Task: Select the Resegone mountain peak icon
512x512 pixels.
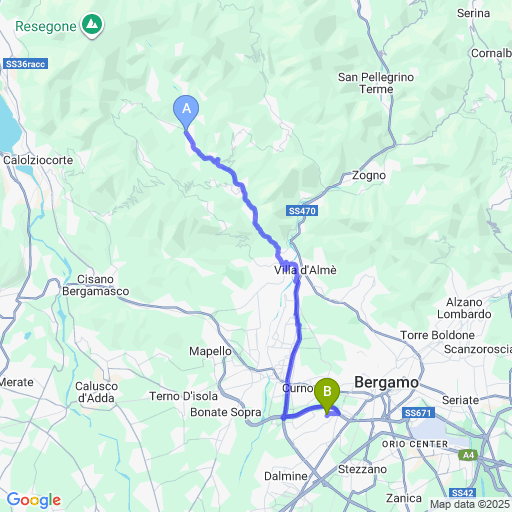Action: 92,25
